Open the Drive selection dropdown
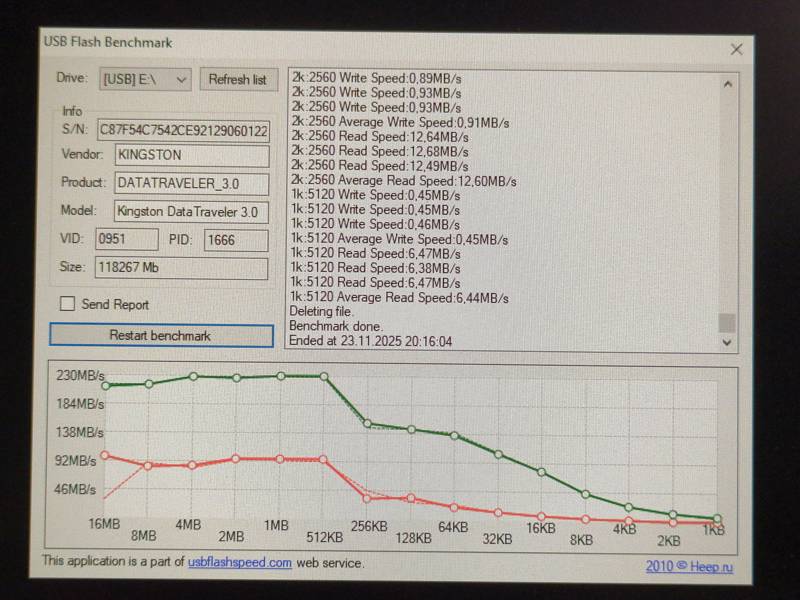Viewport: 800px width, 600px height. (x=146, y=79)
